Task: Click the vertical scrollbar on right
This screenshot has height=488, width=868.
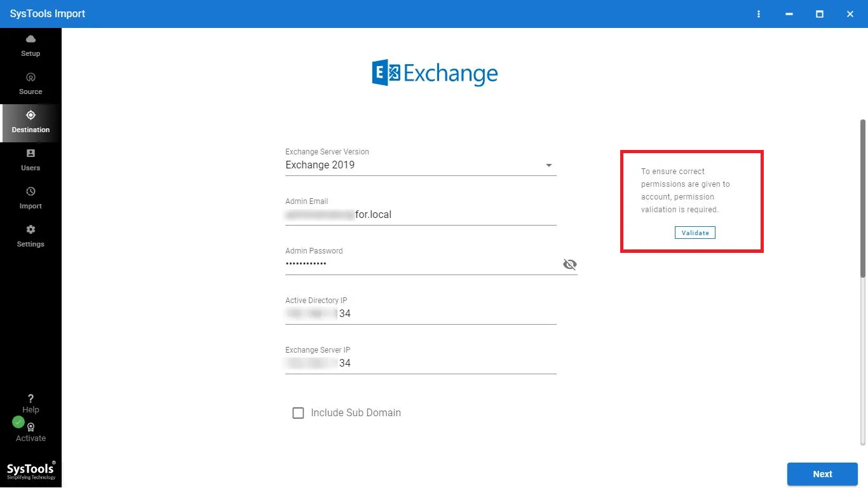Action: [862, 198]
